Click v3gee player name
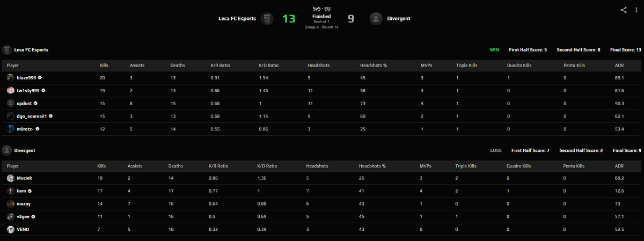The width and height of the screenshot is (644, 241). (24, 216)
